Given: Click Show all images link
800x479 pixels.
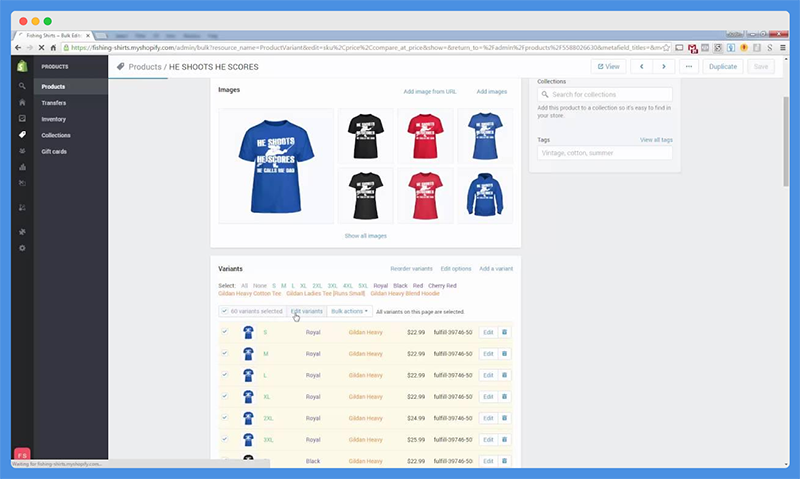Looking at the screenshot, I should click(x=365, y=236).
